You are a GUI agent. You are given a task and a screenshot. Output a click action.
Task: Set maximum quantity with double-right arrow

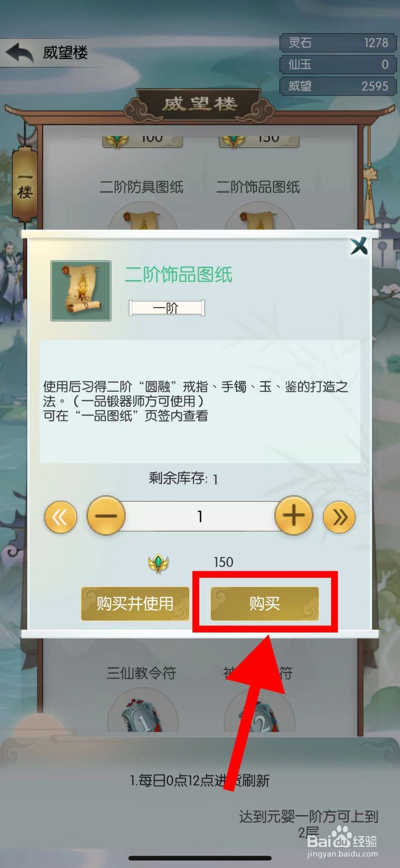[x=339, y=517]
